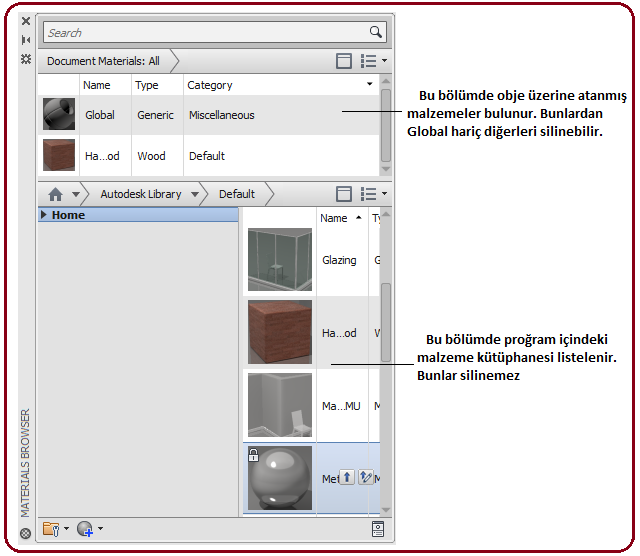The width and height of the screenshot is (640, 556).
Task: Click Document Materials: All breadcrumb
Action: click(x=103, y=61)
